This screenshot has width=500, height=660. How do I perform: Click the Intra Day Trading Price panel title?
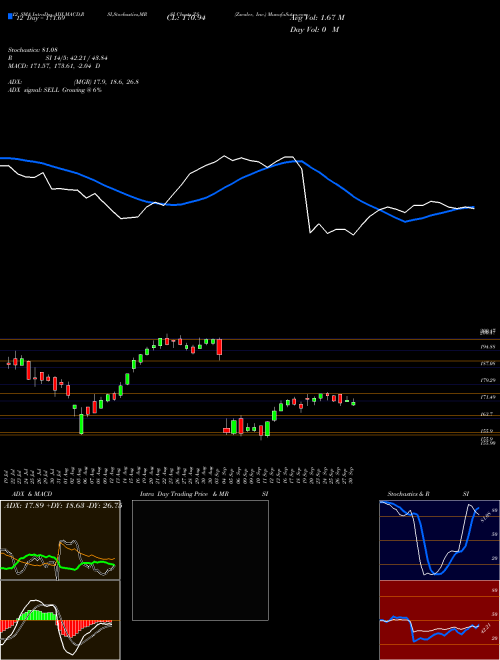[204, 494]
